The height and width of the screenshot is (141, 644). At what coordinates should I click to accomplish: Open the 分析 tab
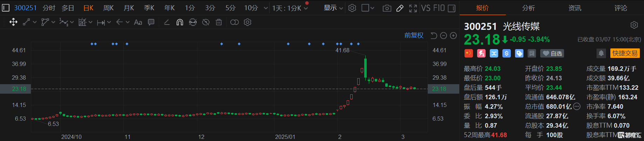pyautogui.click(x=529, y=8)
